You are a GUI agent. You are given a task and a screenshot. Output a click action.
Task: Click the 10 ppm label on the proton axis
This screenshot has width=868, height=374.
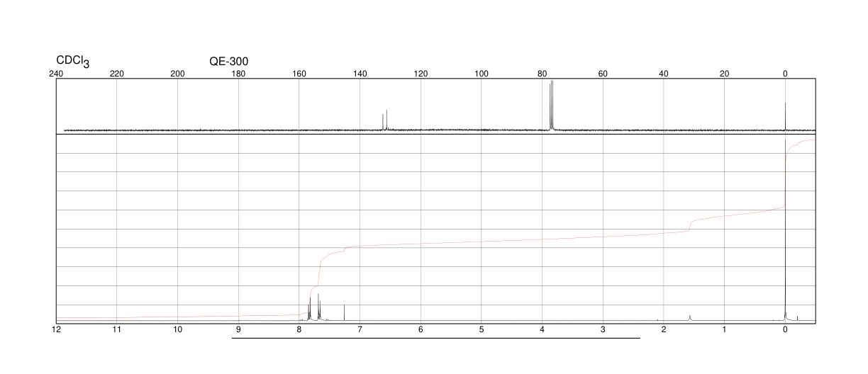click(178, 330)
